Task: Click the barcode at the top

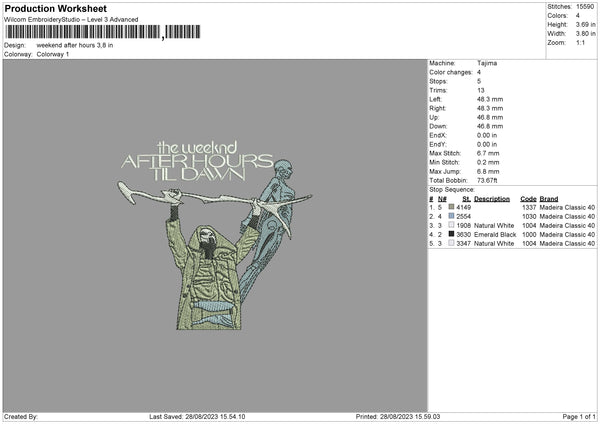Action: tap(103, 32)
